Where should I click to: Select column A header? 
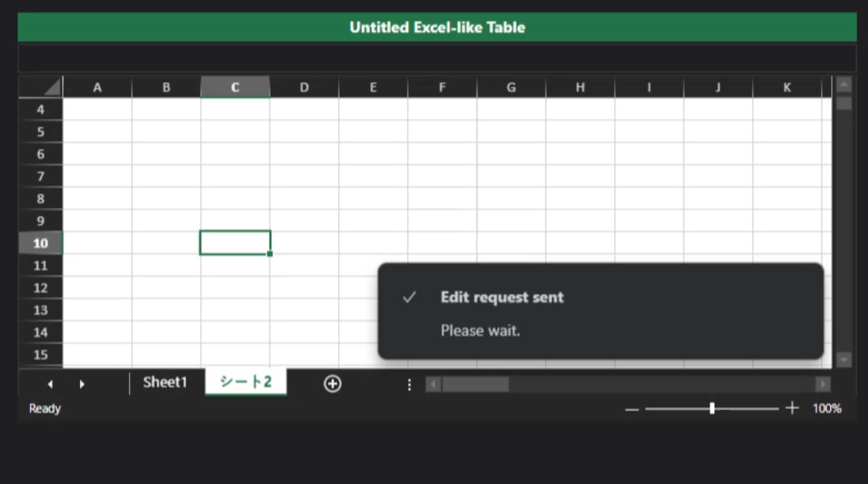coord(97,88)
